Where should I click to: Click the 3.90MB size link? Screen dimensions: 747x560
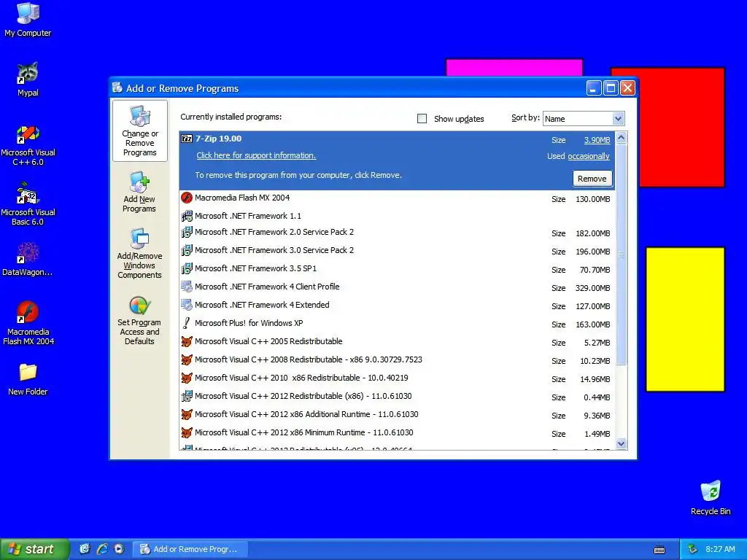click(x=597, y=140)
